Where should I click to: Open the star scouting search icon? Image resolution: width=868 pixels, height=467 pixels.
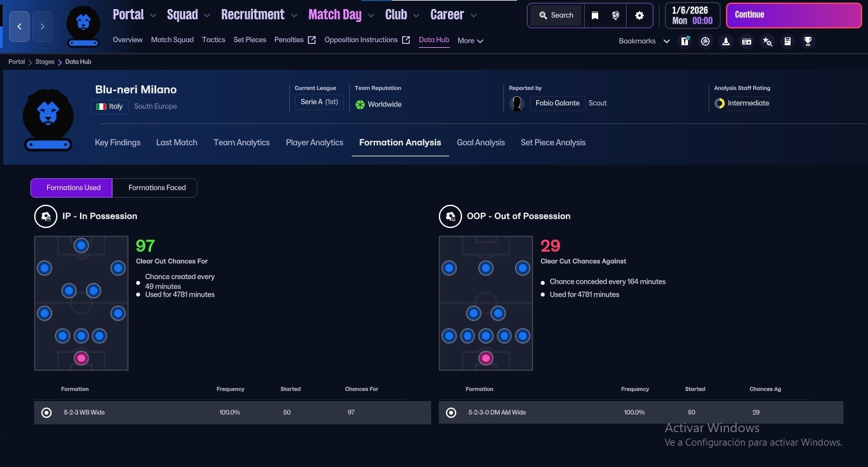[x=767, y=41]
